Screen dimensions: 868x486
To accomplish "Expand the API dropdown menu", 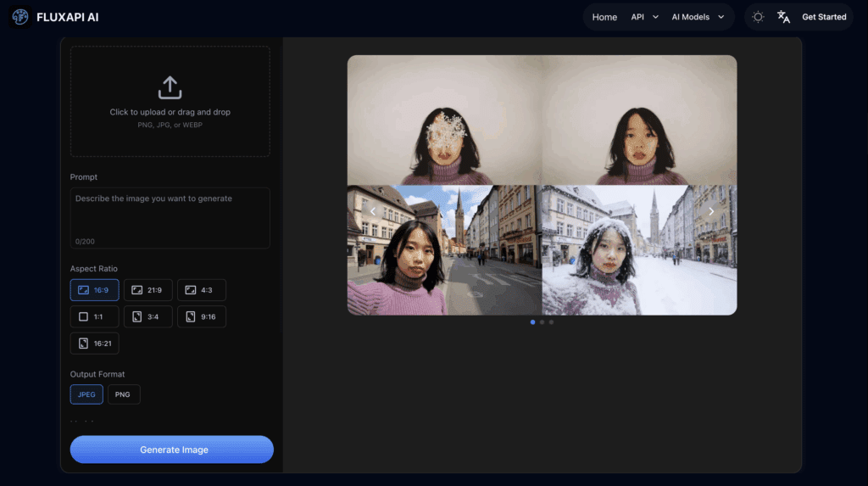I will pyautogui.click(x=644, y=17).
